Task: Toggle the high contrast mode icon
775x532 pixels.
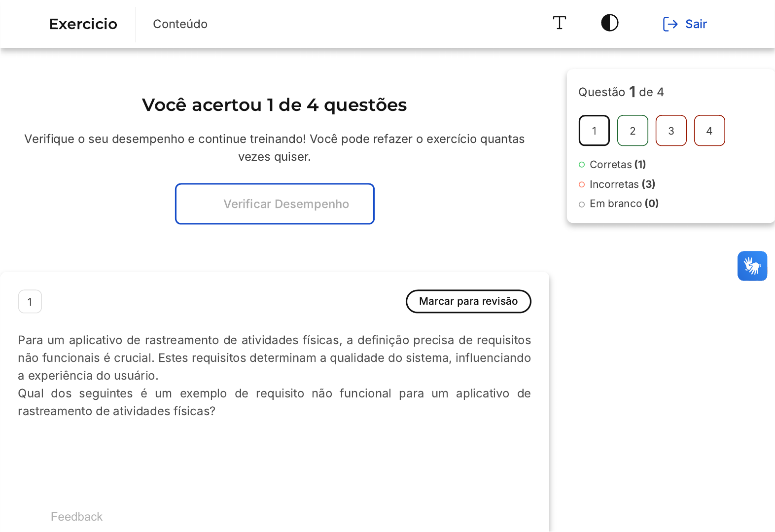Action: click(x=609, y=23)
